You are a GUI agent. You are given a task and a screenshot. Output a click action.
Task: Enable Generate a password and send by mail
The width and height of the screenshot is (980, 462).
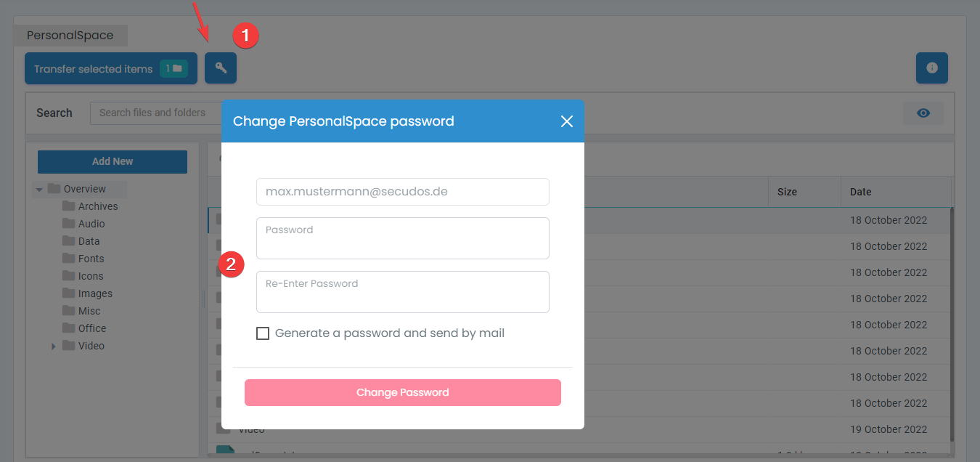click(263, 333)
